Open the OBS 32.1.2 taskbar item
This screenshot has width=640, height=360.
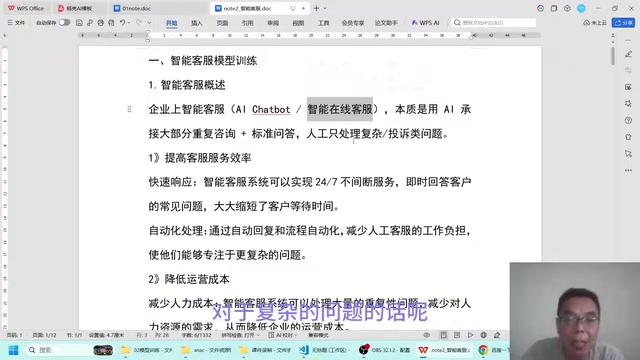[x=384, y=350]
